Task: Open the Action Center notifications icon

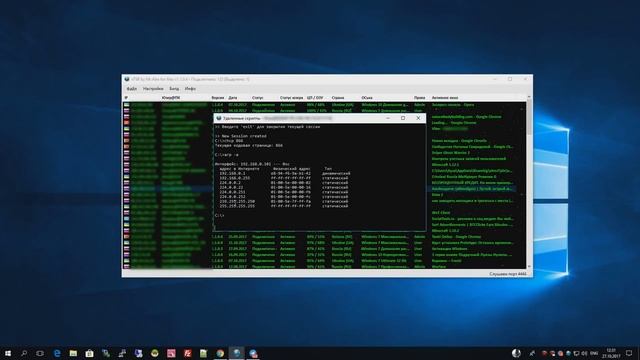Action: (x=629, y=353)
